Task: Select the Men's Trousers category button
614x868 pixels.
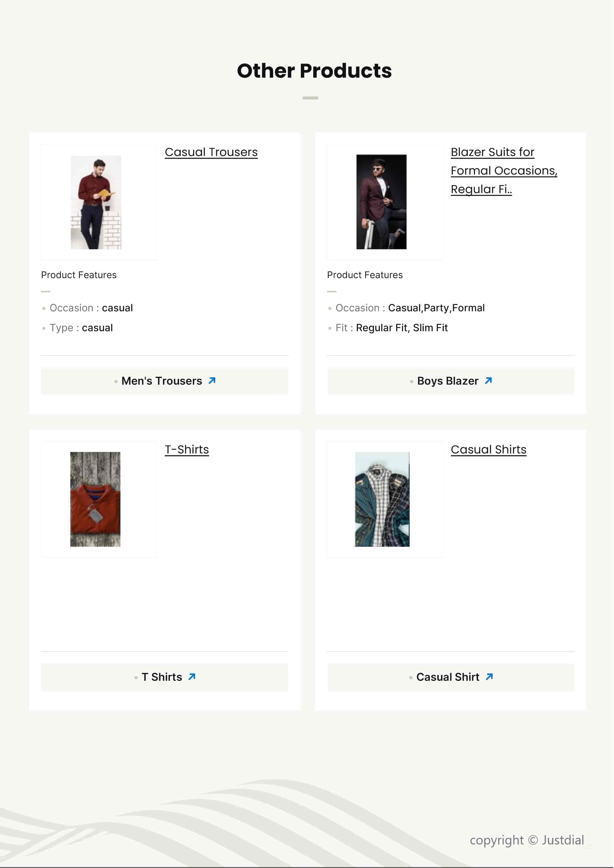Action: 165,381
